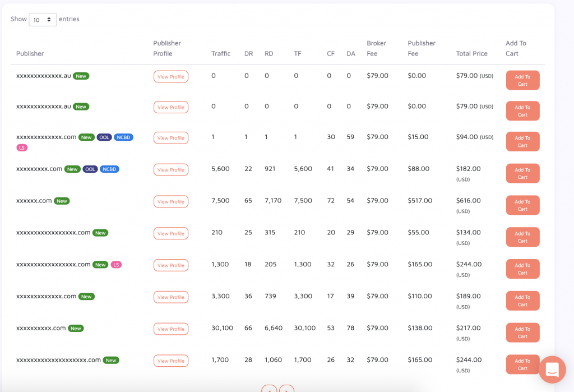The height and width of the screenshot is (392, 574).
Task: Sort the table by Traffic column
Action: pyautogui.click(x=221, y=54)
